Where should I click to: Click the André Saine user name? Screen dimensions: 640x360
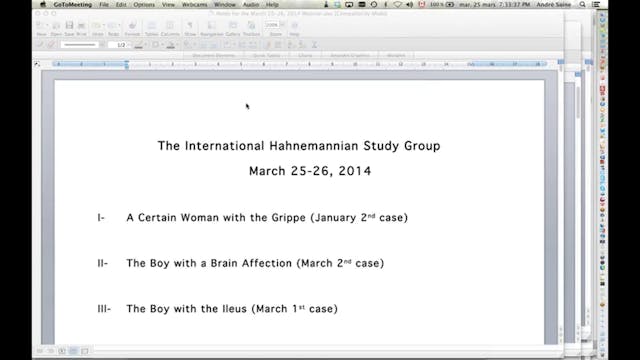pos(553,4)
